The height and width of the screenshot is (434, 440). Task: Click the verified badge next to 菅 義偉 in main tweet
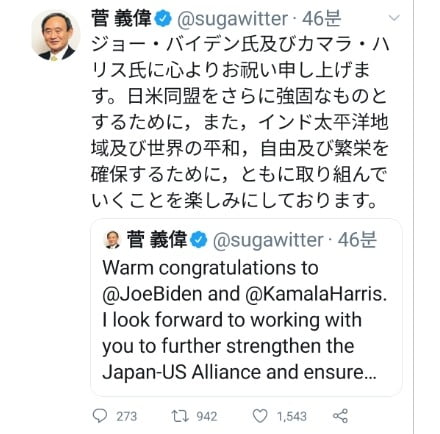click(163, 19)
